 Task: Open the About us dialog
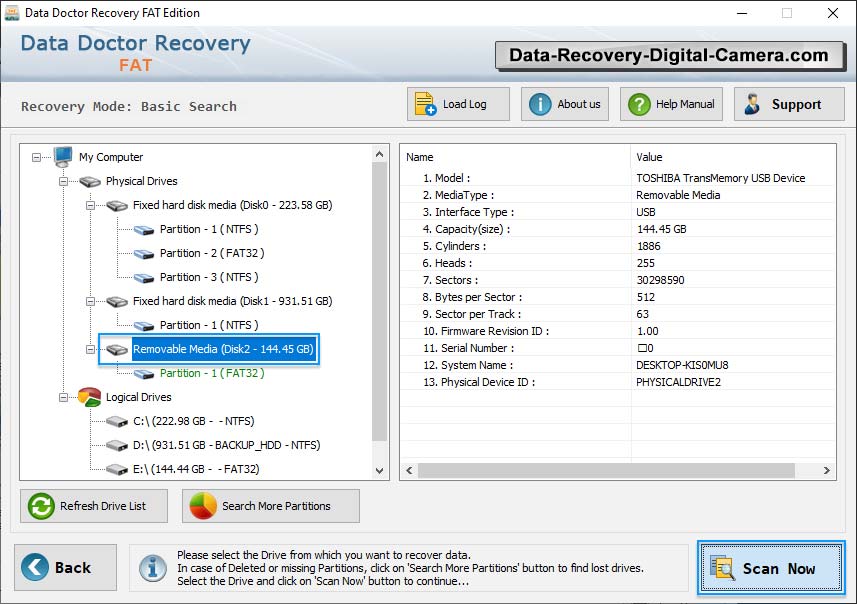[565, 104]
